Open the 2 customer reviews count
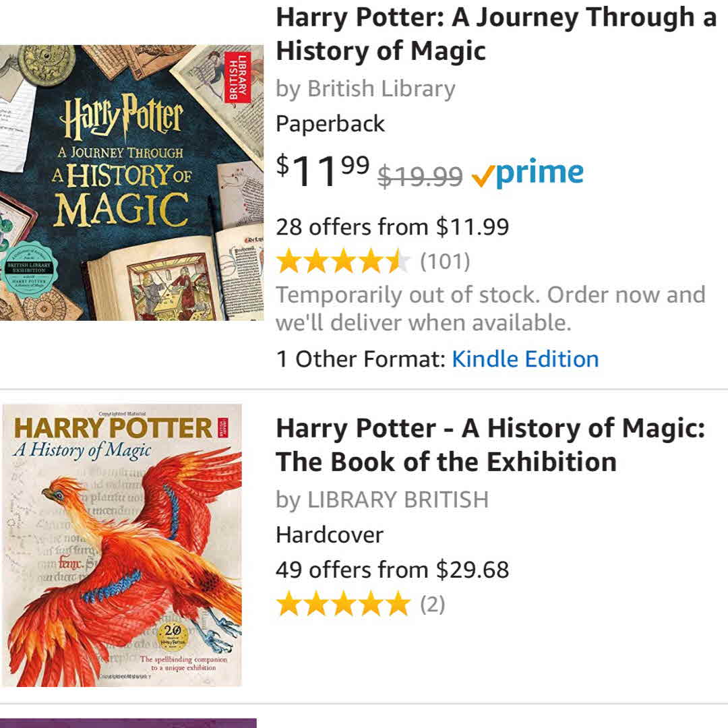 [433, 604]
